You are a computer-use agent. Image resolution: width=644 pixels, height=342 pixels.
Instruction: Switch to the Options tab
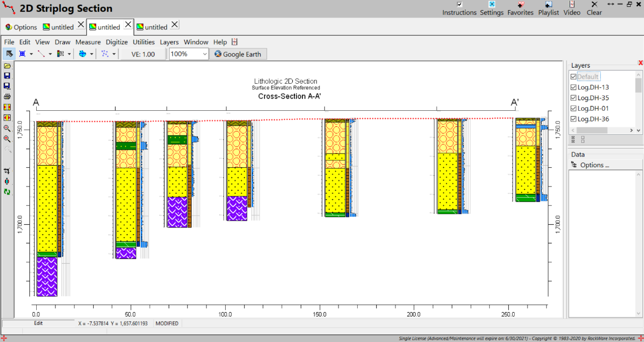point(21,27)
